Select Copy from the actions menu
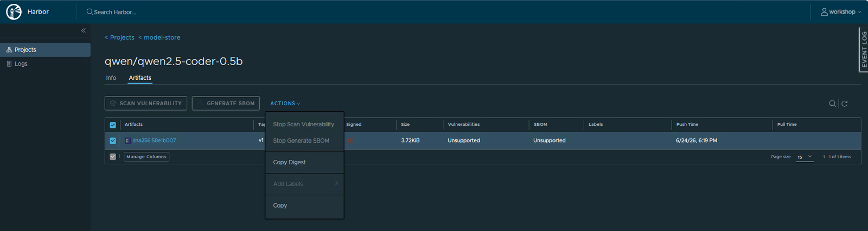868x231 pixels. [x=280, y=206]
